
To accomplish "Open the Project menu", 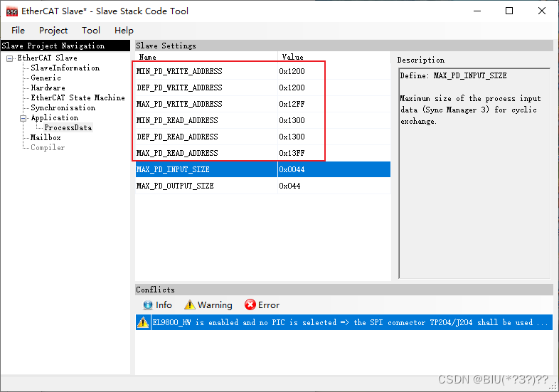I will pyautogui.click(x=53, y=31).
